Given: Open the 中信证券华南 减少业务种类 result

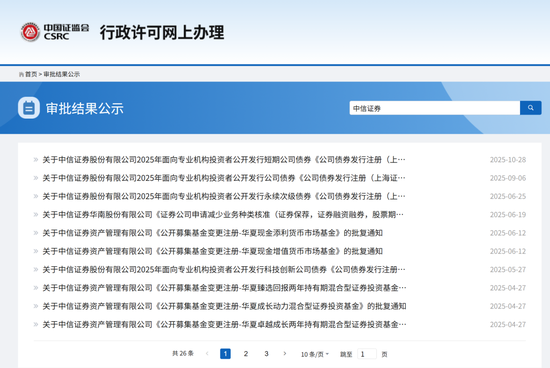Looking at the screenshot, I should click(x=223, y=214).
